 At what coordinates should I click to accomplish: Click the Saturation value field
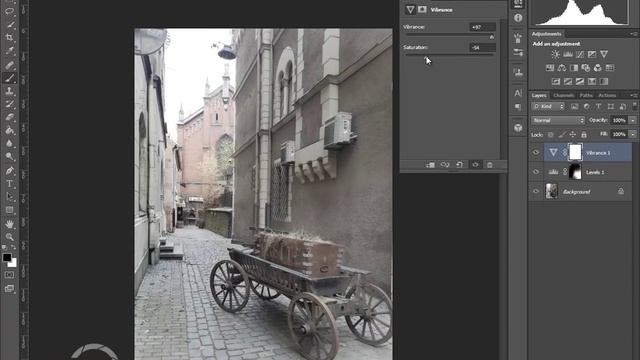point(482,48)
